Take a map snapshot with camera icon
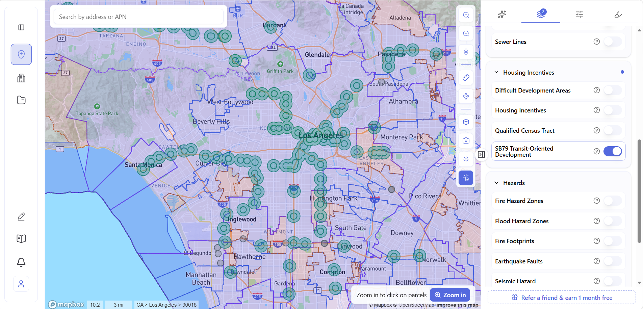 pyautogui.click(x=466, y=140)
